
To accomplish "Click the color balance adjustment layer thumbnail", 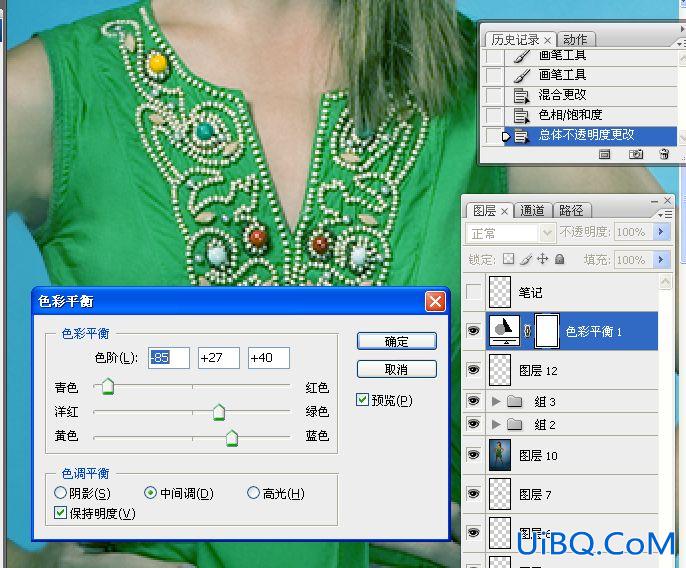I will [504, 331].
